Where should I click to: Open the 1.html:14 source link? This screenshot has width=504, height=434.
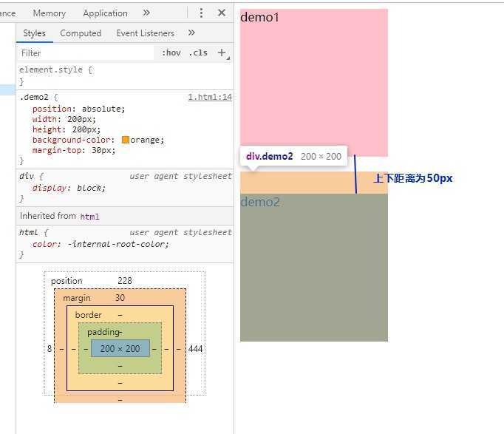click(209, 97)
